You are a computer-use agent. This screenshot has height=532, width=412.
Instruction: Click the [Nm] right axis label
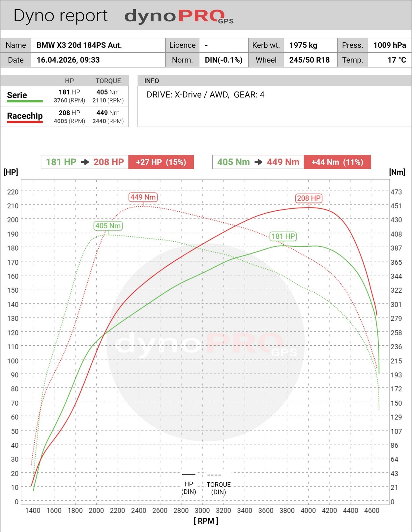click(397, 172)
